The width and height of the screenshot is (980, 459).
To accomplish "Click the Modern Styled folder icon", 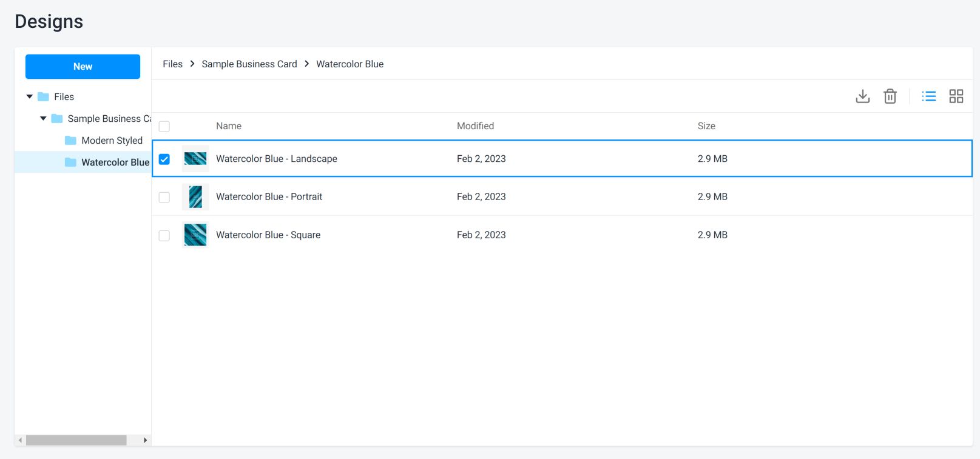I will coord(70,141).
